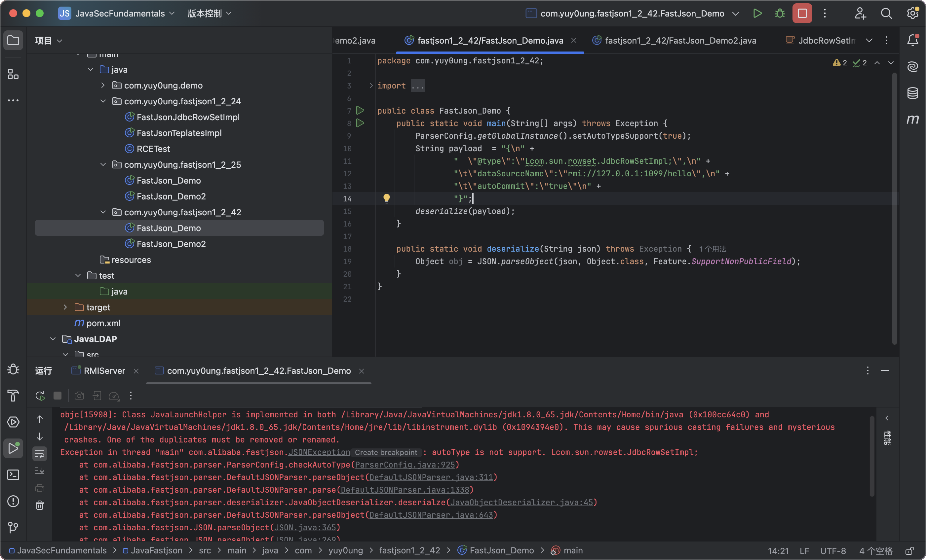Stop the running process with red stop button
The height and width of the screenshot is (560, 926).
tap(802, 14)
